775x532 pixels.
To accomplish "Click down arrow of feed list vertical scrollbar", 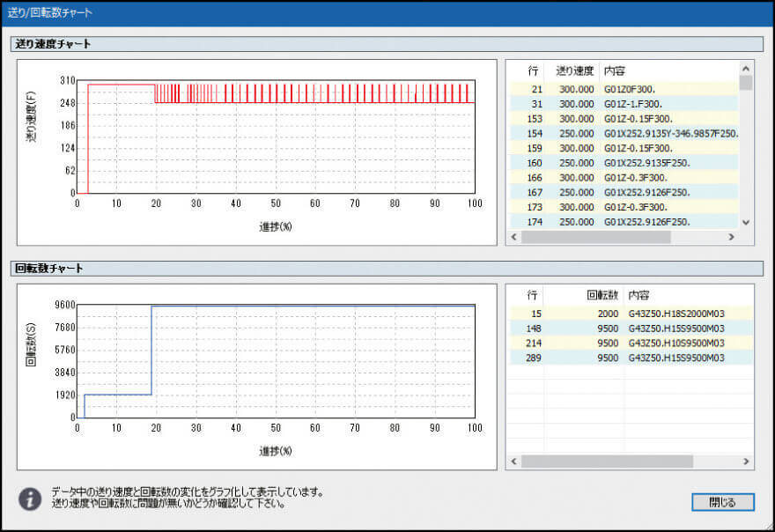I will pyautogui.click(x=746, y=223).
